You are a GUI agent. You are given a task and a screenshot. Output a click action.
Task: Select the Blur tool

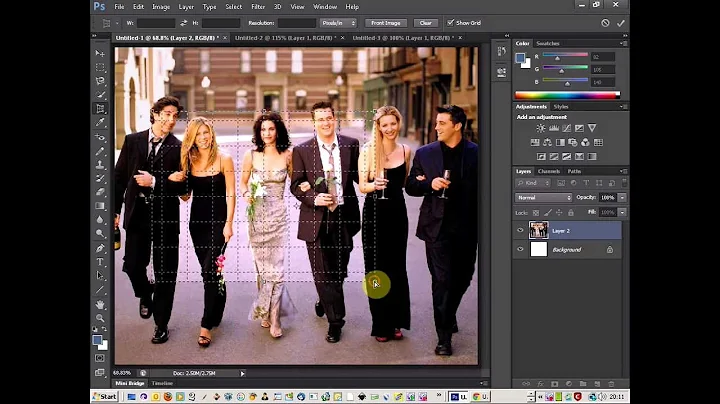coord(100,219)
